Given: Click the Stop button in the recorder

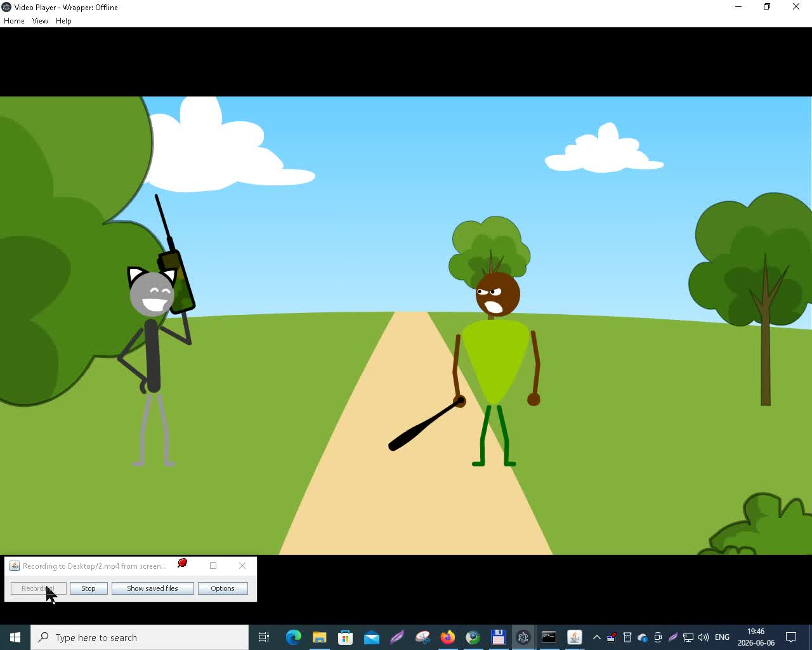Looking at the screenshot, I should pos(88,588).
